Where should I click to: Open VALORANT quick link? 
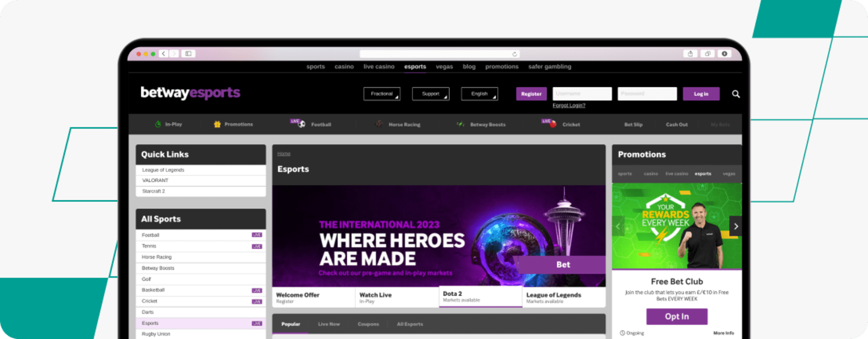(201, 181)
